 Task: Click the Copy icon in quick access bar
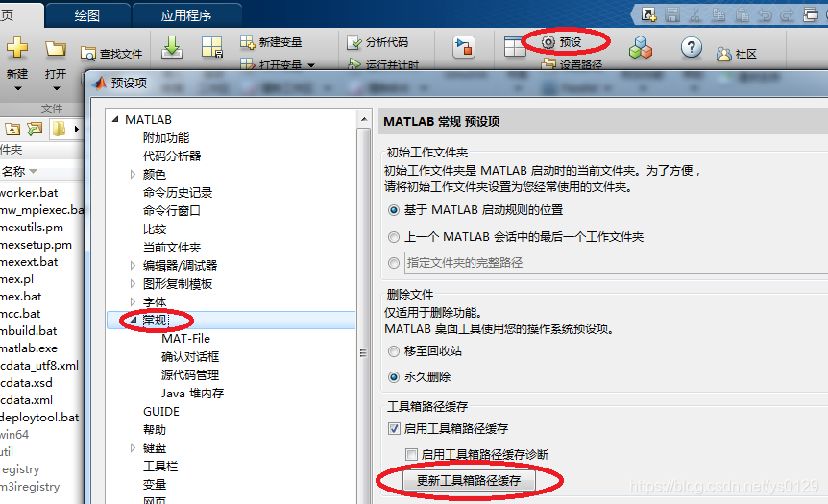(x=718, y=14)
